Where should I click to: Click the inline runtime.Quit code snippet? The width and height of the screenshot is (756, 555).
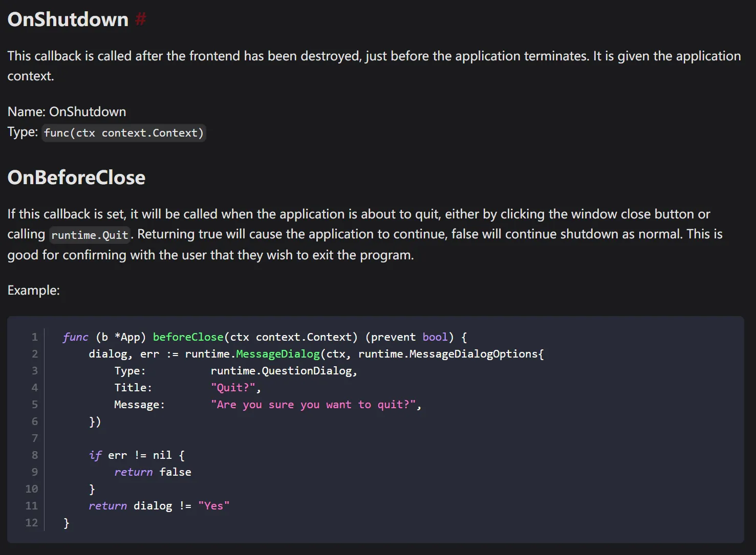point(90,235)
